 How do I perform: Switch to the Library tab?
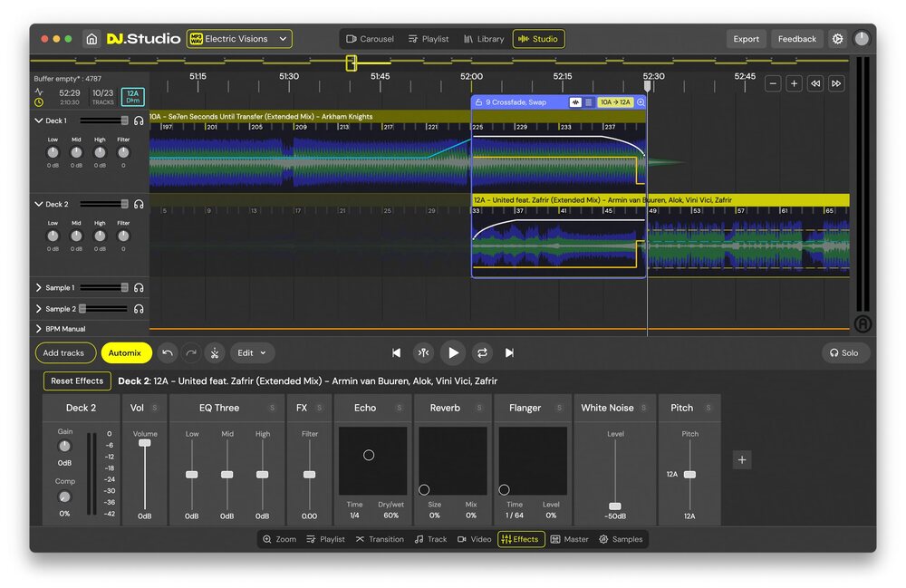point(484,38)
